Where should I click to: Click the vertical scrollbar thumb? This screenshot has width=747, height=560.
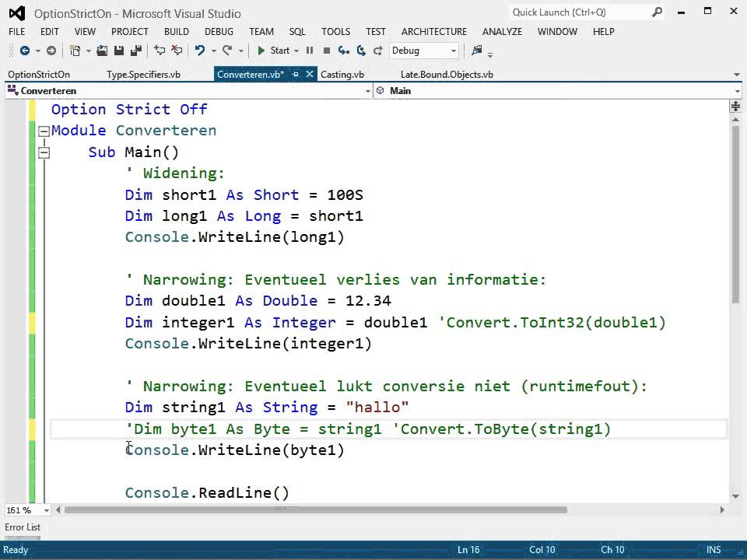point(735,215)
